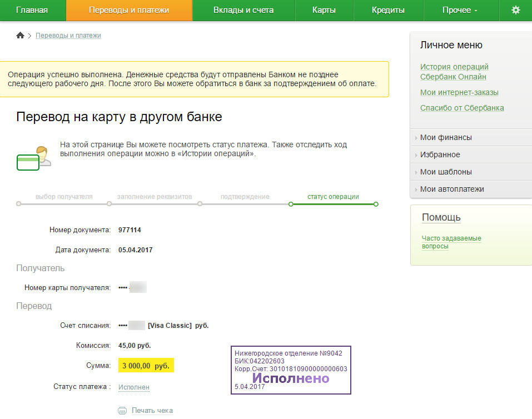
Task: Expand Избранное section in personal menu
Action: point(471,154)
